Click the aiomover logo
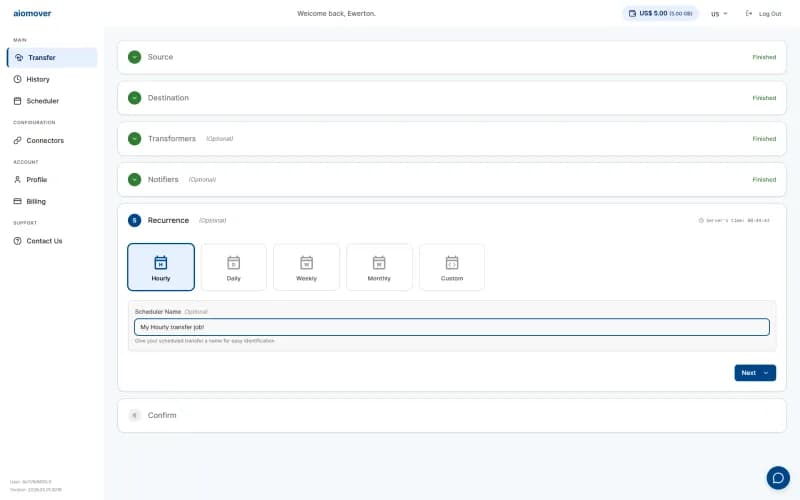 click(32, 13)
